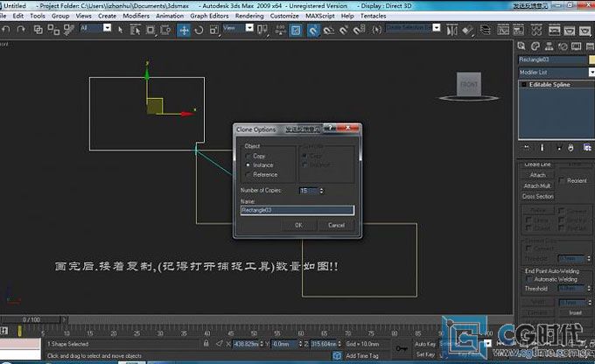
Task: Click the Undo arrow icon
Action: tap(6, 29)
